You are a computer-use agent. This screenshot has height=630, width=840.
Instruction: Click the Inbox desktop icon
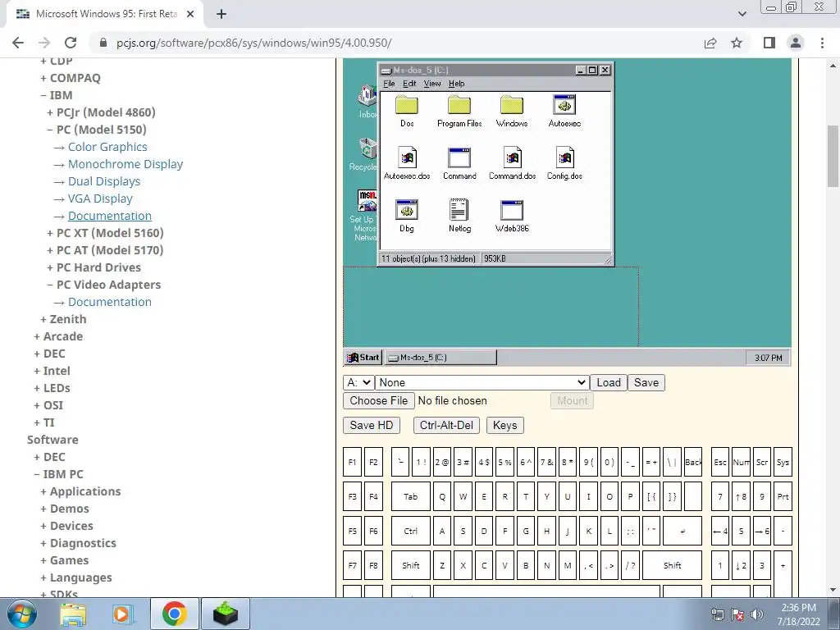(x=367, y=97)
